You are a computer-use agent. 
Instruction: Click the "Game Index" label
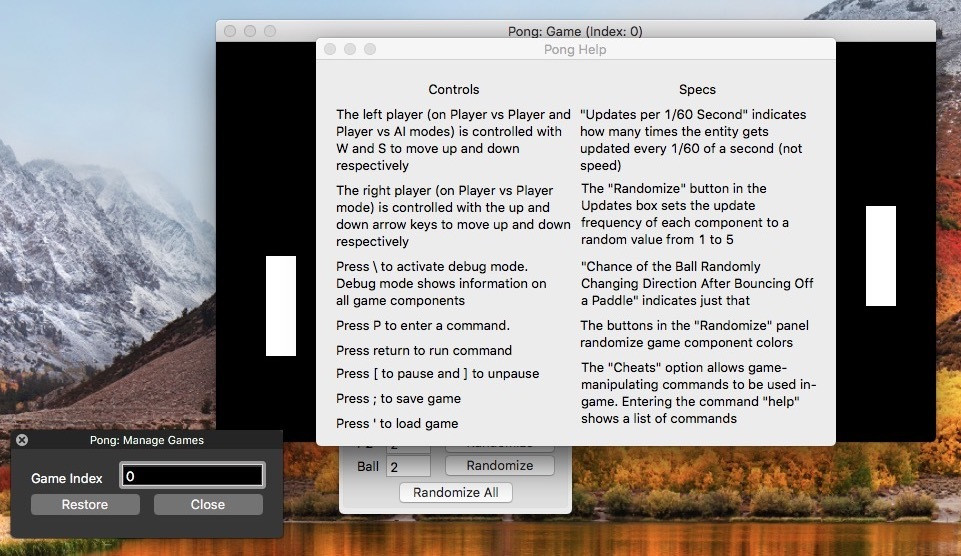tap(67, 478)
